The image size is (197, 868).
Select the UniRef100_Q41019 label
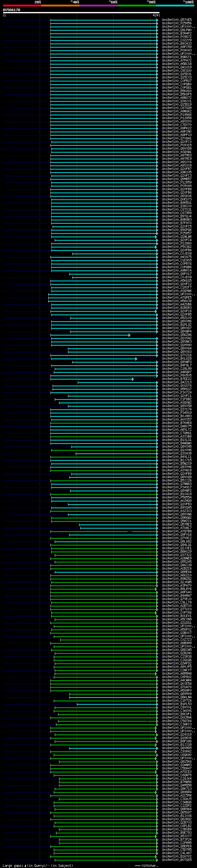pyautogui.click(x=177, y=67)
